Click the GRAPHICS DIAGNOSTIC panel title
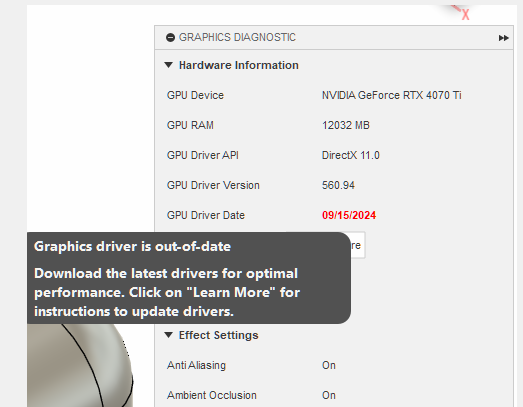Screen dimensions: 523x407 tap(237, 37)
